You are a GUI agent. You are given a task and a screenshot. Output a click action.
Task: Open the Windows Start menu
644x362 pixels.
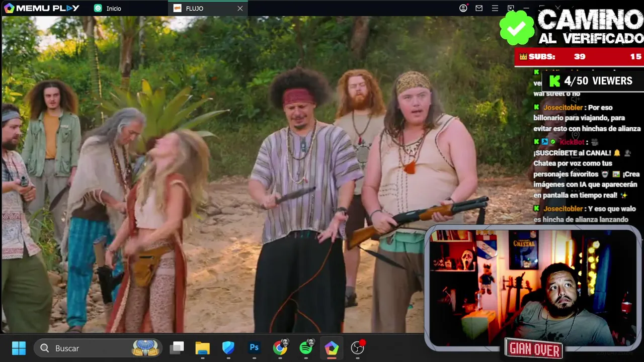(19, 348)
